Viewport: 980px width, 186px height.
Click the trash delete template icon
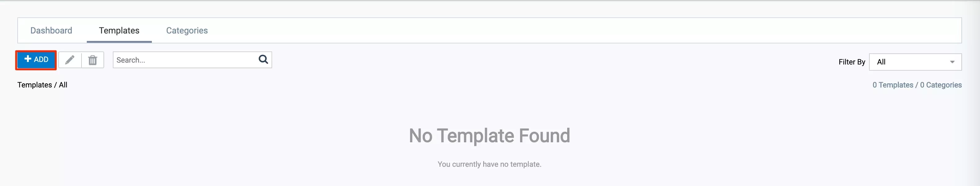point(93,60)
